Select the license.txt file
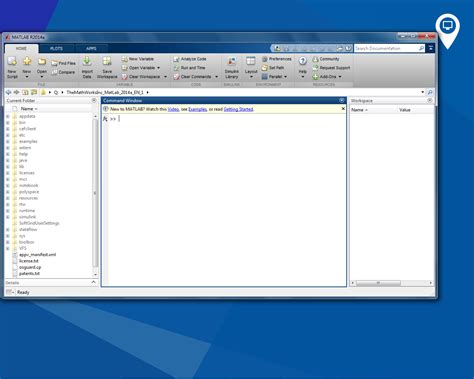Image resolution: width=474 pixels, height=379 pixels. pyautogui.click(x=29, y=261)
